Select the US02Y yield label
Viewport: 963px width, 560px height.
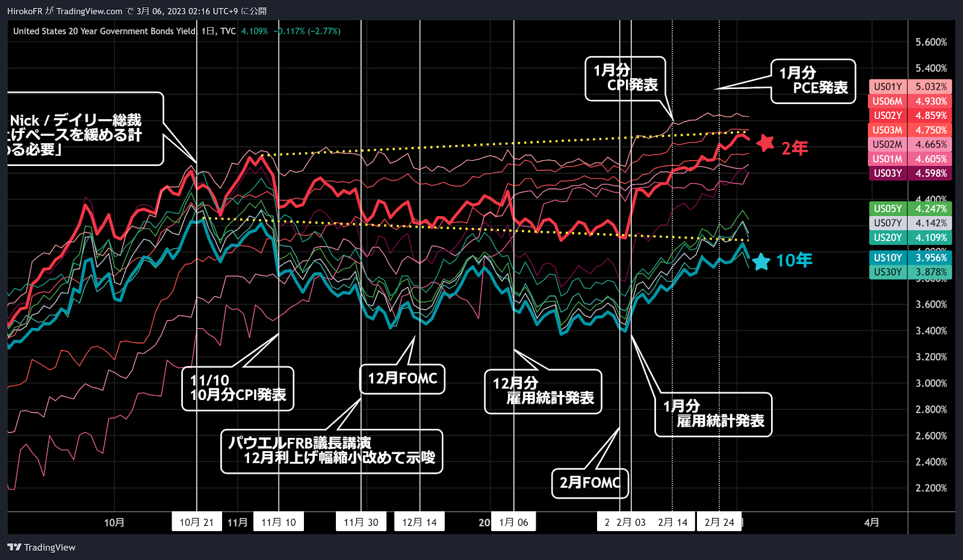pyautogui.click(x=911, y=115)
